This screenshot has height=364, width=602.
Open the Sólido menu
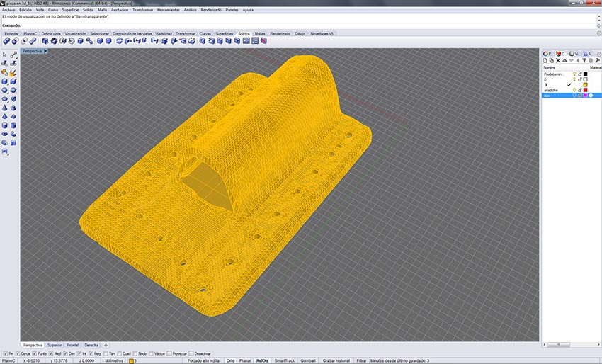[88, 10]
